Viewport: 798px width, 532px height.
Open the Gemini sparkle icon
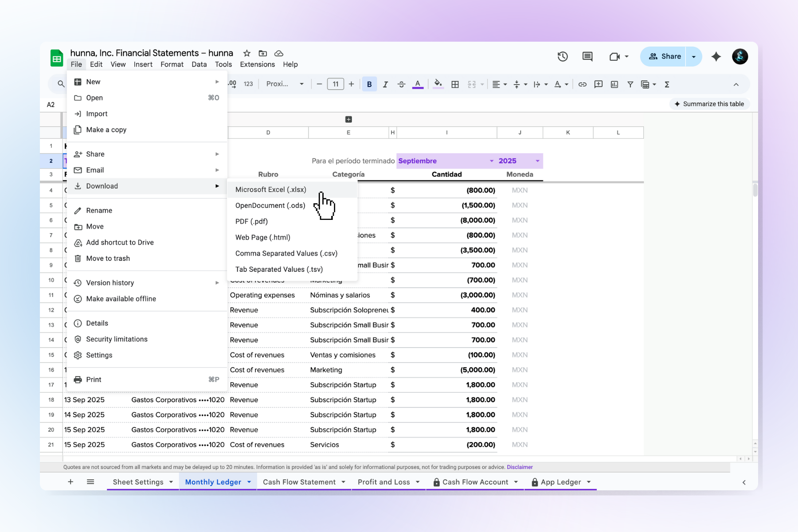pos(716,57)
